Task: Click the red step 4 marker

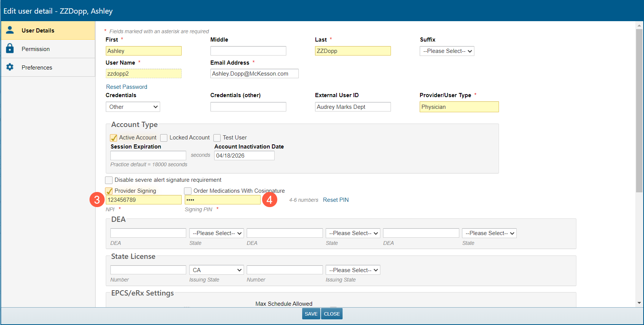Action: 269,200
